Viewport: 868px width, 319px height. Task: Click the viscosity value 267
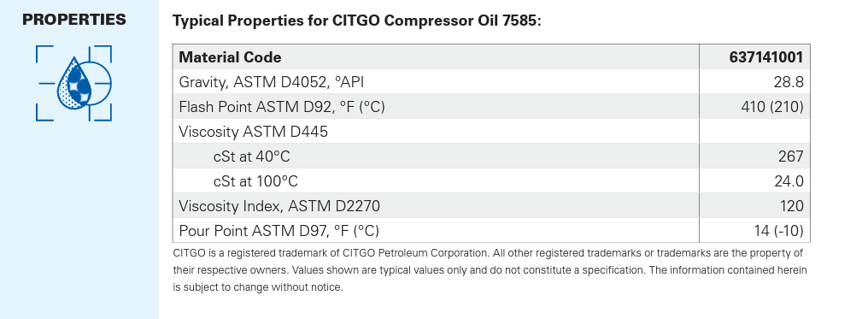point(790,157)
